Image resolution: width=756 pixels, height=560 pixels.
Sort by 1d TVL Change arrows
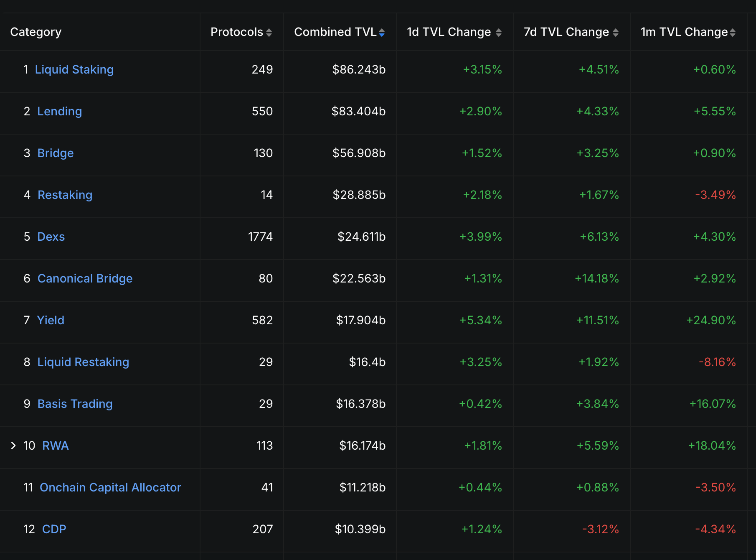(498, 33)
